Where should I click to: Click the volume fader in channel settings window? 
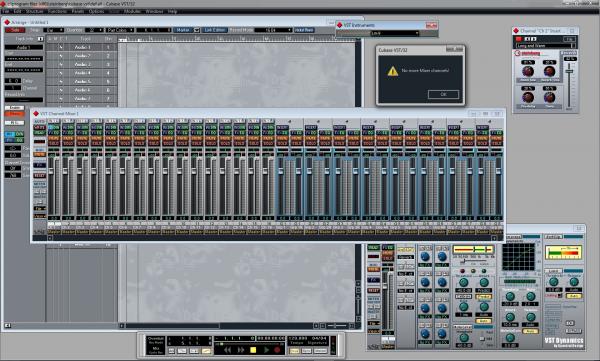pos(386,286)
